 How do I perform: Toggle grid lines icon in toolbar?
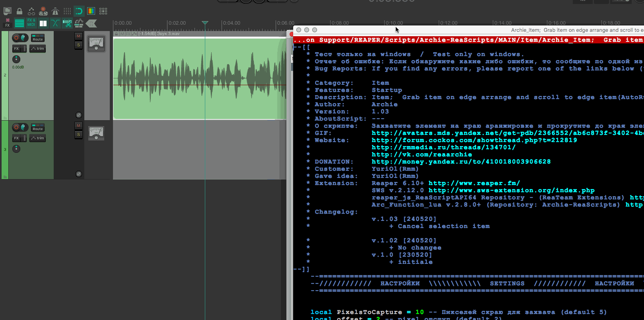pyautogui.click(x=67, y=11)
